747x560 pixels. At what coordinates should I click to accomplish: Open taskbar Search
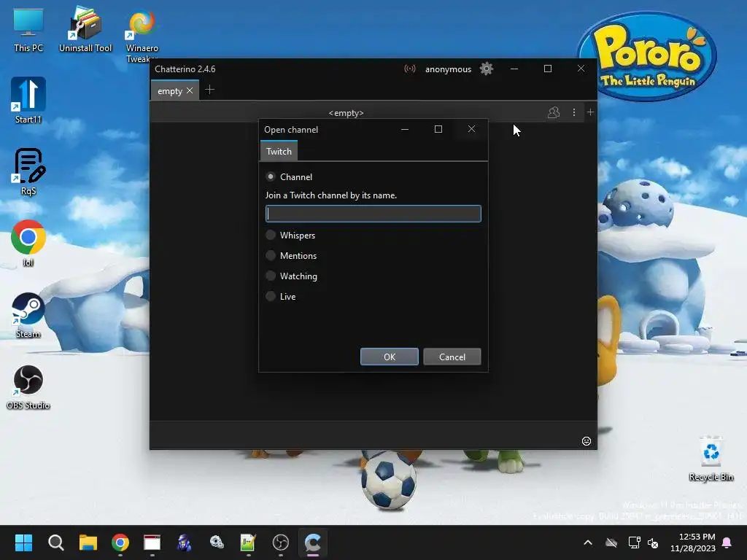[55, 542]
